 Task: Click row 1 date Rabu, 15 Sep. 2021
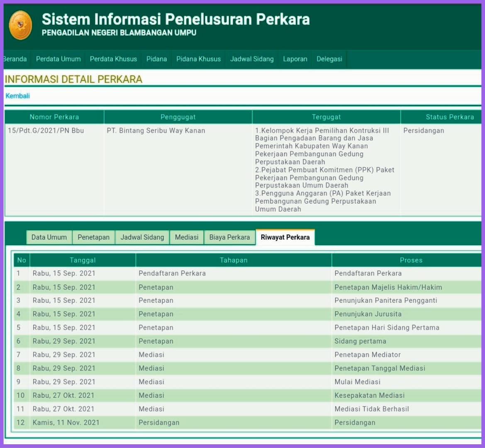pyautogui.click(x=64, y=273)
